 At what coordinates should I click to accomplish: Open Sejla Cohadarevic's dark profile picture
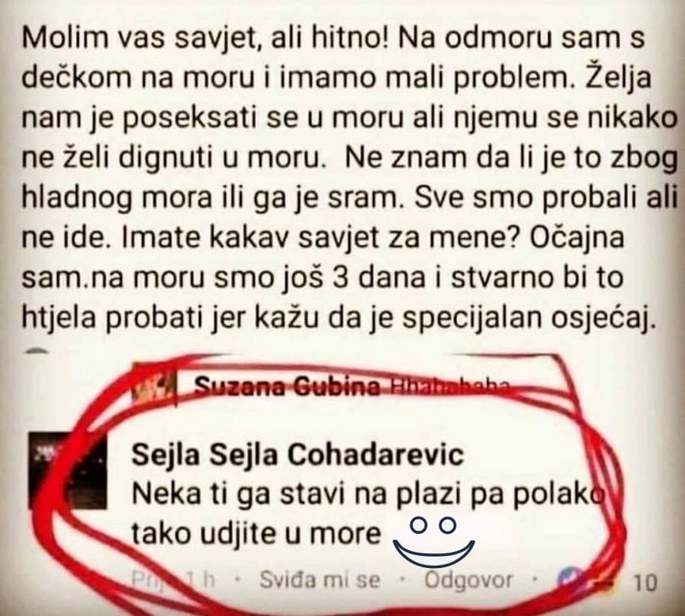click(68, 470)
